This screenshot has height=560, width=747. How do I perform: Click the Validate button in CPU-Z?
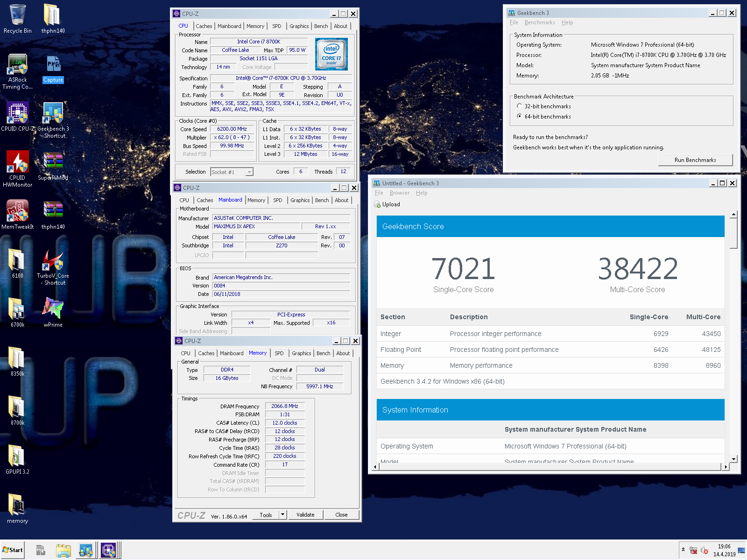point(305,515)
